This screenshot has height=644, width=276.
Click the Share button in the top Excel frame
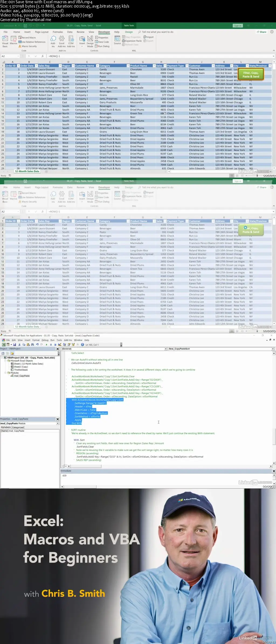[x=261, y=32]
